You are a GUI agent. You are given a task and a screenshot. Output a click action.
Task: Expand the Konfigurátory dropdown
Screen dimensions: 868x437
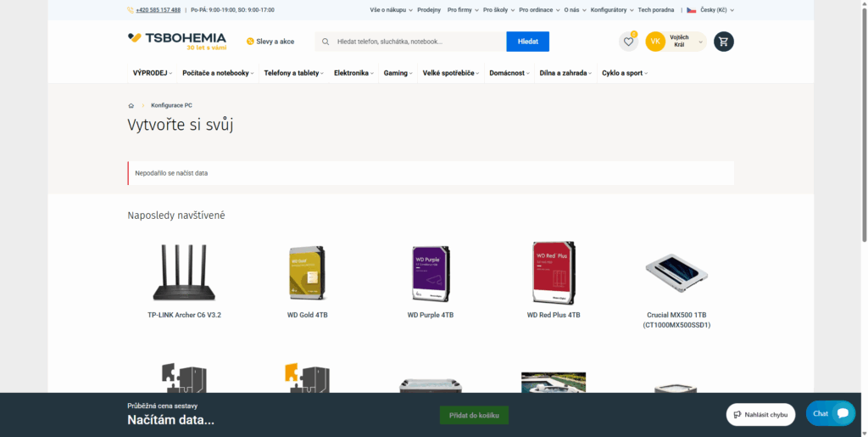click(611, 10)
